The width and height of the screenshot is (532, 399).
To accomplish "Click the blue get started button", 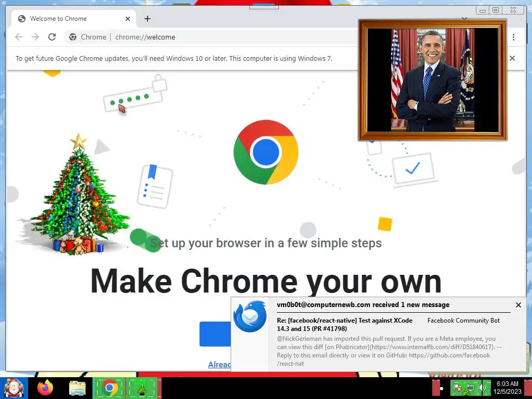I will (215, 334).
